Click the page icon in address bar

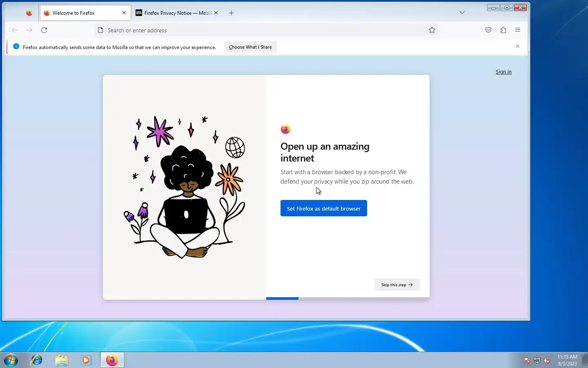[100, 30]
